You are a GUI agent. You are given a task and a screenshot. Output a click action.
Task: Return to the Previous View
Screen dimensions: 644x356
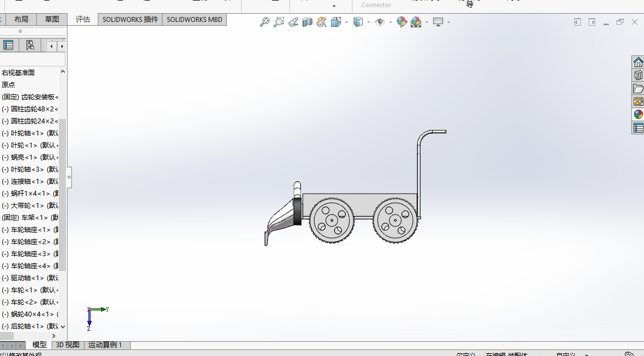(293, 22)
